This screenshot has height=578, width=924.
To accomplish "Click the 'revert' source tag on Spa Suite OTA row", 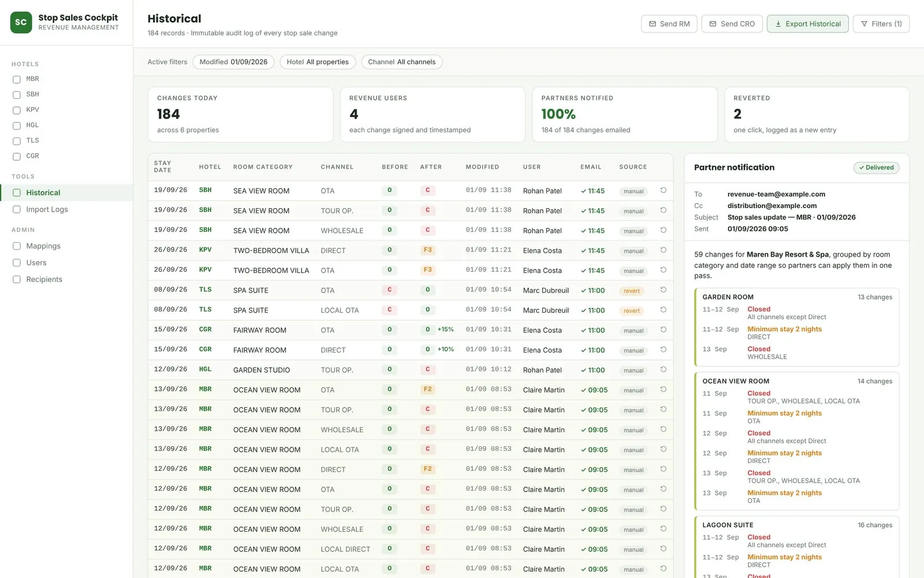I will tap(631, 291).
